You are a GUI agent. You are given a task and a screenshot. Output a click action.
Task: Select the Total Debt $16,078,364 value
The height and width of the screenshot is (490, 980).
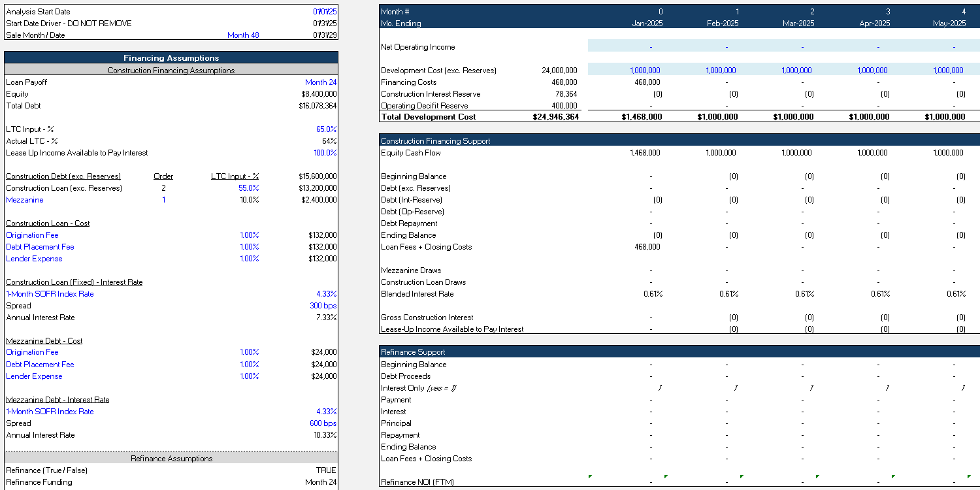click(x=318, y=106)
